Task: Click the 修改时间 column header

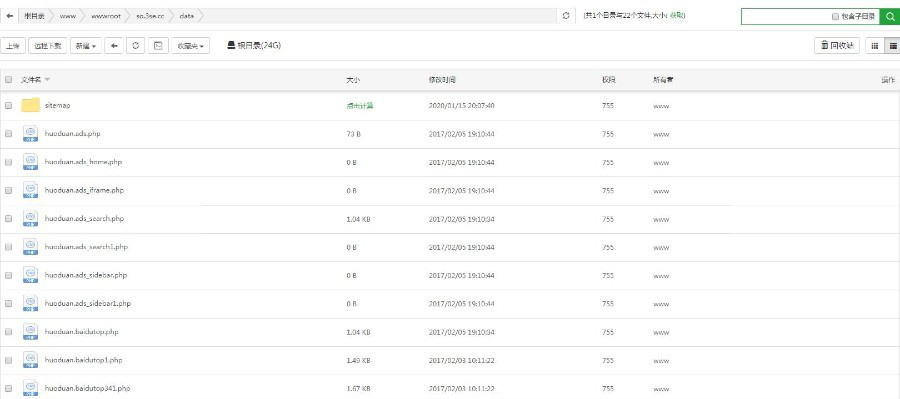Action: [442, 80]
